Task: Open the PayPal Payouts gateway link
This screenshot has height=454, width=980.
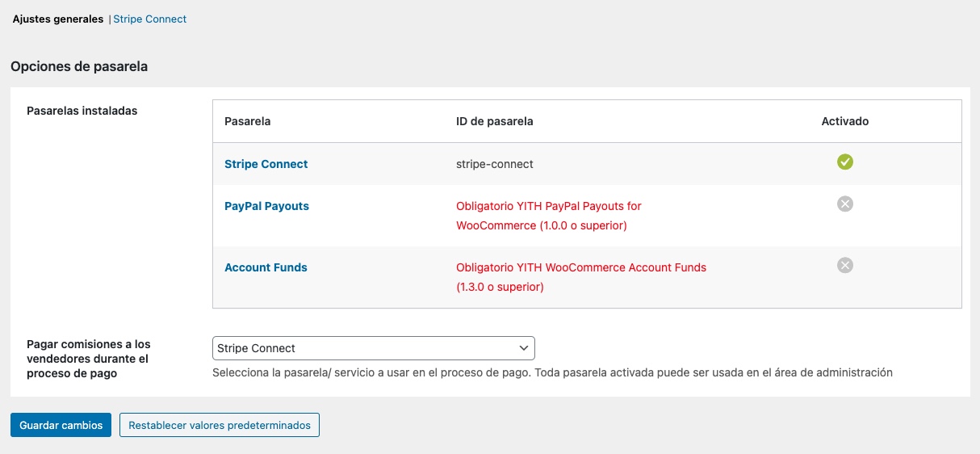Action: click(266, 206)
